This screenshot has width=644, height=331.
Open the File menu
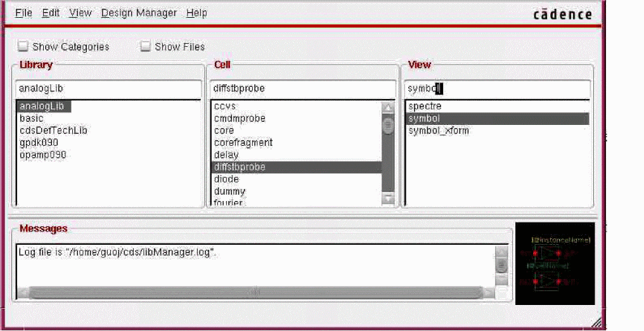click(x=23, y=13)
